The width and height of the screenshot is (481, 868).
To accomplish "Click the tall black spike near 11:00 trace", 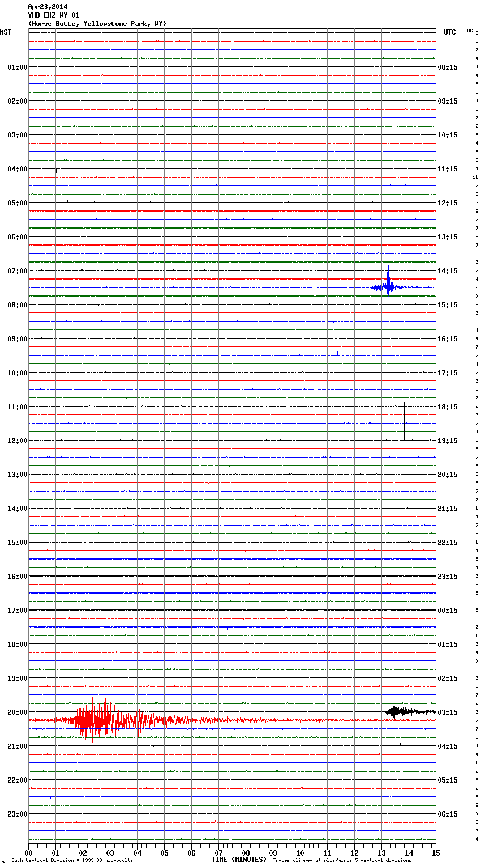I will 404,420.
